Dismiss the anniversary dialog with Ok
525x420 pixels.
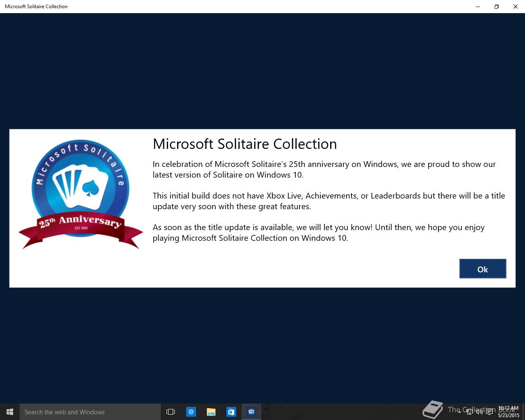tap(483, 269)
